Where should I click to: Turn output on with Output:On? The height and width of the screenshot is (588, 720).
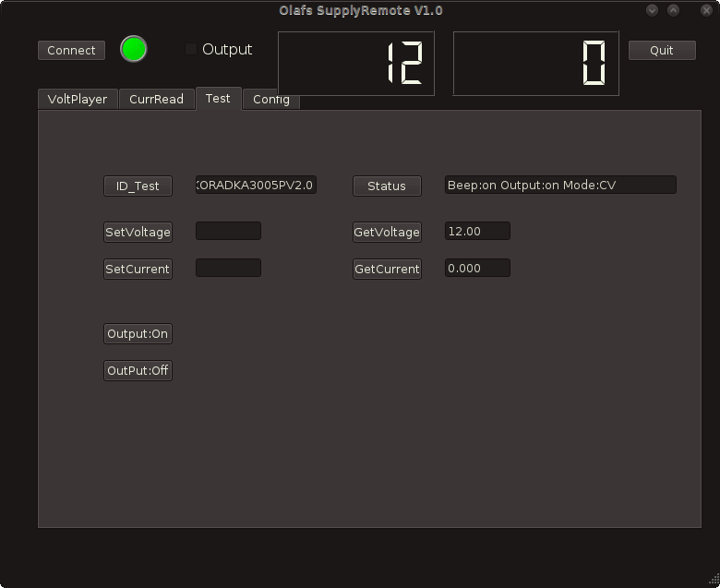coord(138,334)
